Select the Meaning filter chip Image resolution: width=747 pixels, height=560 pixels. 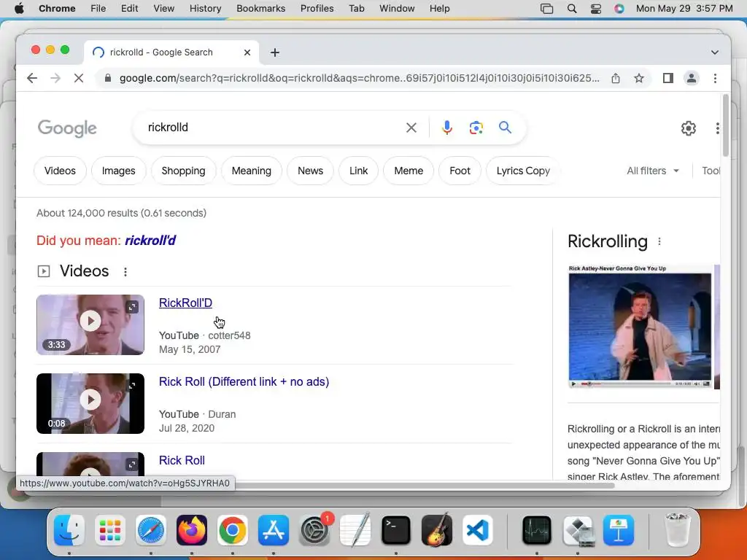(x=252, y=171)
